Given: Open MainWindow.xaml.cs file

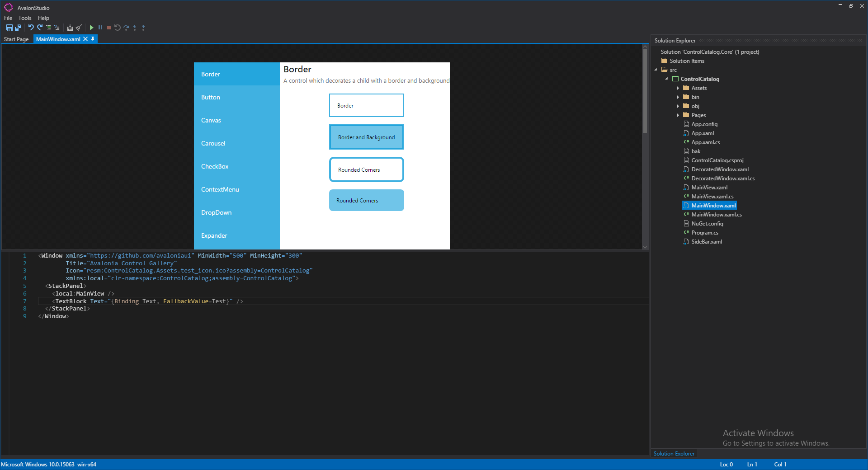Looking at the screenshot, I should click(712, 215).
